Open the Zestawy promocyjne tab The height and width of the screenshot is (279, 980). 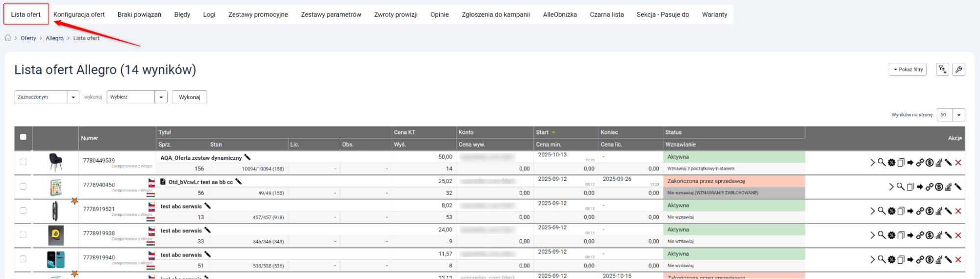click(x=258, y=14)
